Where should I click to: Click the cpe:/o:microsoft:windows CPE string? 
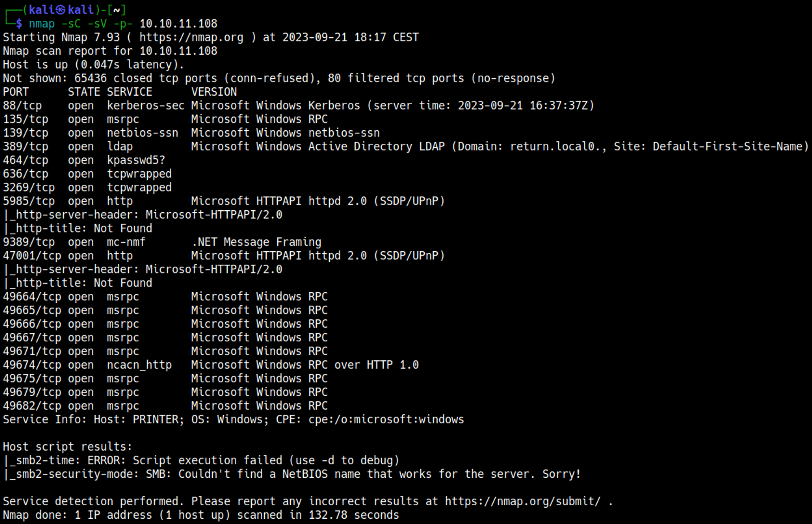(x=386, y=419)
